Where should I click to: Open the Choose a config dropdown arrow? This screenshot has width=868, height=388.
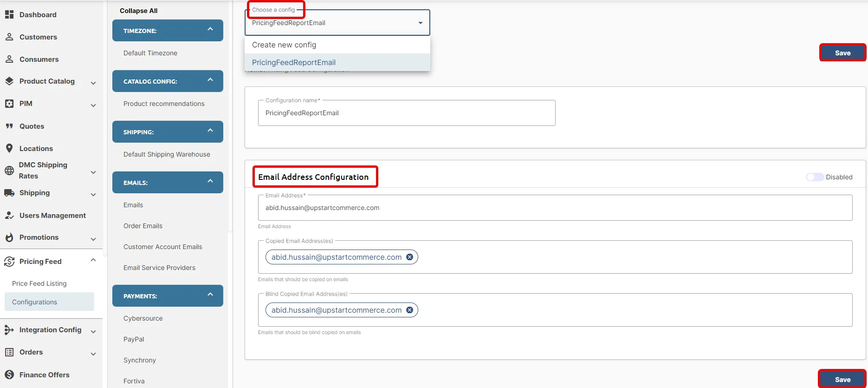pyautogui.click(x=421, y=23)
